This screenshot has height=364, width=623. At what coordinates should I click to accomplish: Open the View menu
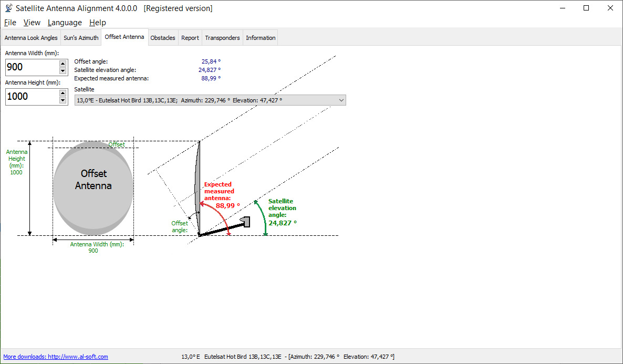point(32,23)
